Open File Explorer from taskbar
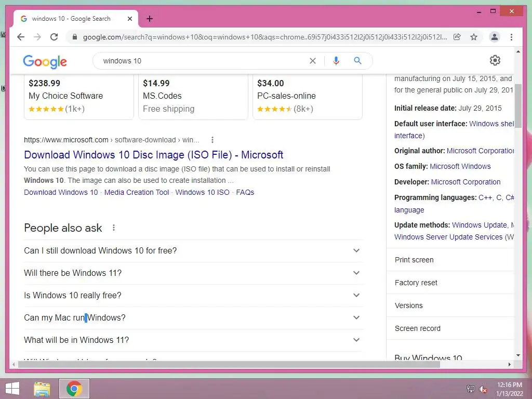The image size is (532, 399). click(x=42, y=389)
